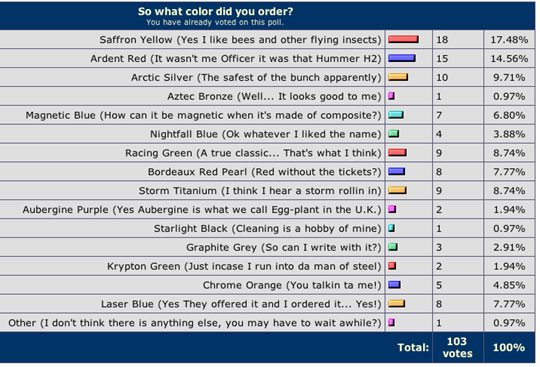The image size is (540, 367).
Task: Click the Graphite Grey poll row label
Action: 283,247
